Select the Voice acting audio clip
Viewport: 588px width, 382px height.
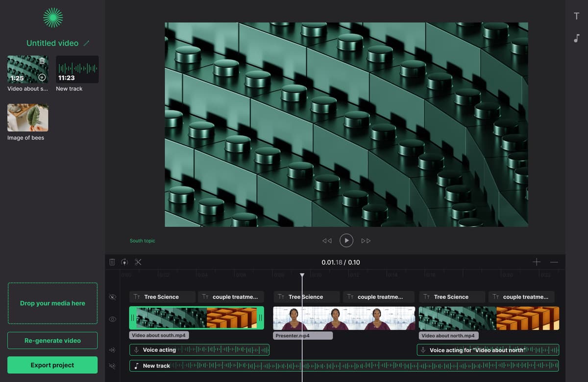tap(199, 350)
